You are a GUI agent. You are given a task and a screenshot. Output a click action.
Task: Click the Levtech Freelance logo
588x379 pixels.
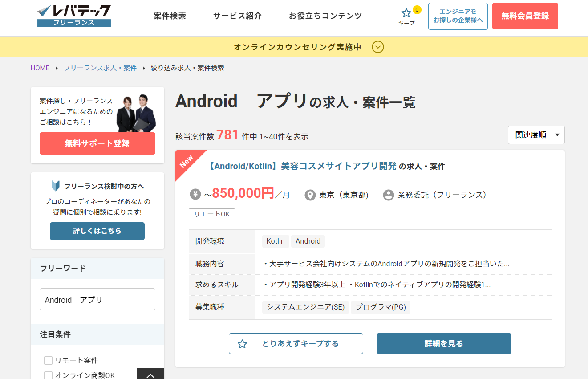[74, 16]
